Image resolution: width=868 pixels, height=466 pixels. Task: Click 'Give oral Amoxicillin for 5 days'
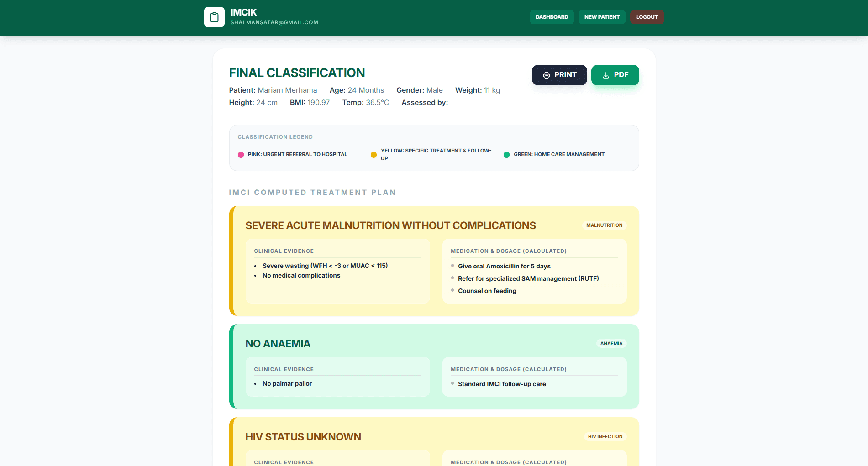(x=504, y=266)
